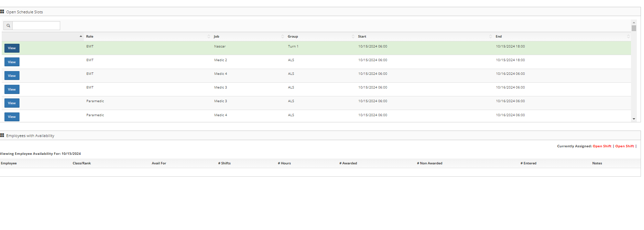This screenshot has height=230, width=644.
Task: Open the second red Open Shift link
Action: (625, 146)
